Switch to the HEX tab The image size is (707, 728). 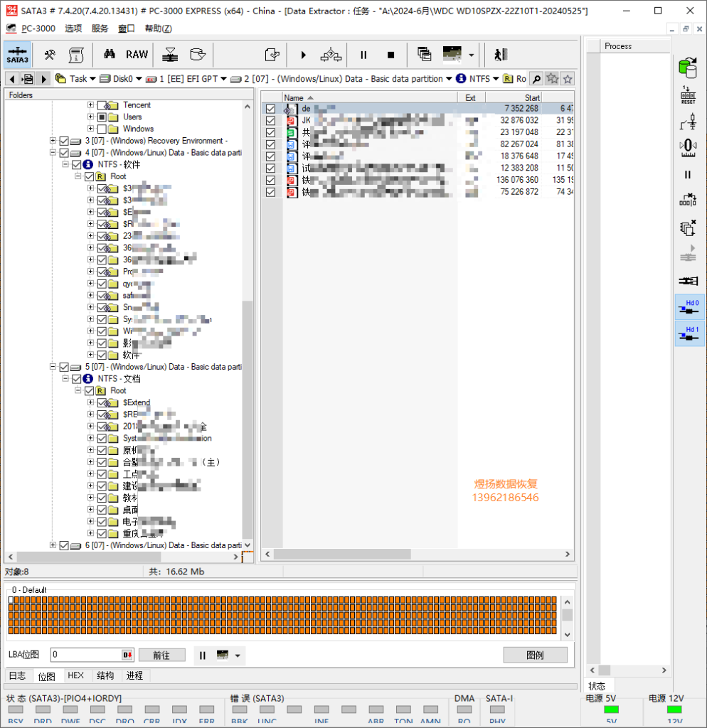point(75,675)
